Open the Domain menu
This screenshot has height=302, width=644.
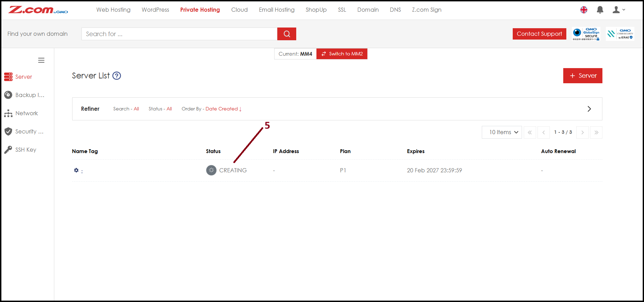368,10
